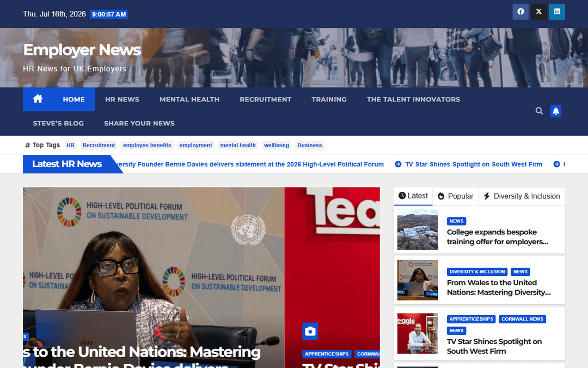
Task: Open UN forum speaker thumbnail in sidebar
Action: click(x=418, y=280)
